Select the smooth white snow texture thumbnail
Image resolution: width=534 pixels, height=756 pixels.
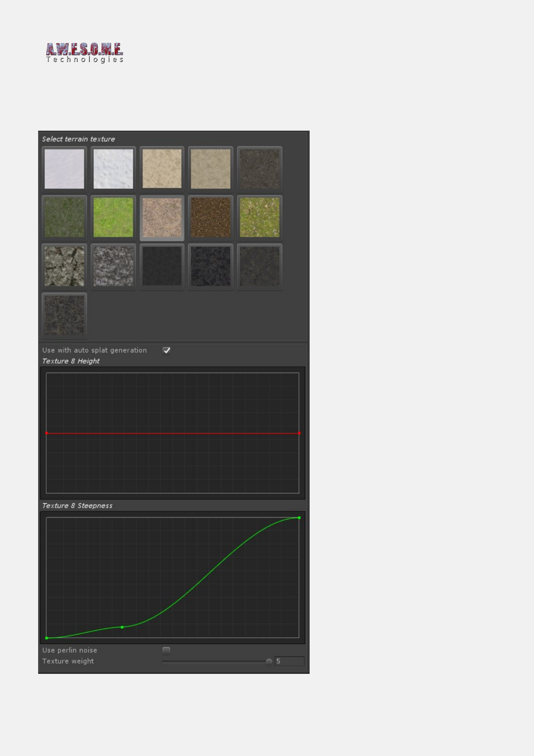tap(64, 169)
